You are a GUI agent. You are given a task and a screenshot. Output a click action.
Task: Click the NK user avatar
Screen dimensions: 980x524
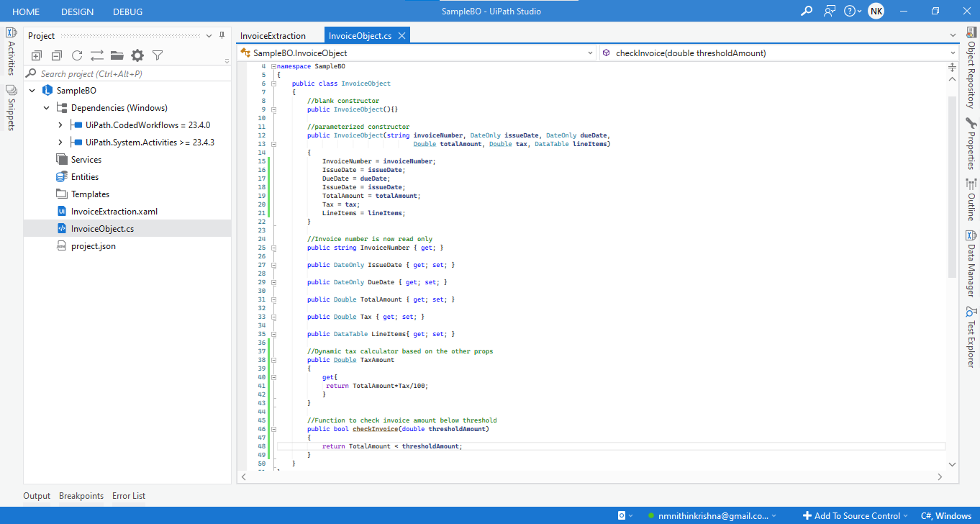click(x=876, y=11)
